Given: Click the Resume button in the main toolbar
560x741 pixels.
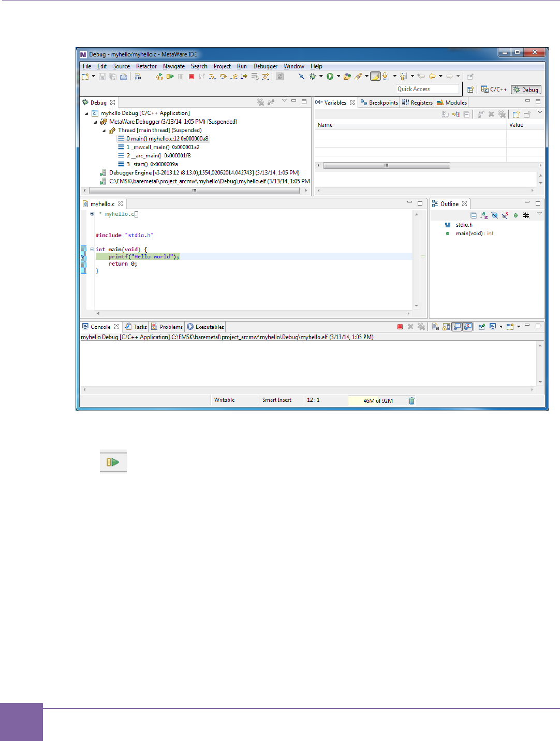Looking at the screenshot, I should click(x=170, y=77).
